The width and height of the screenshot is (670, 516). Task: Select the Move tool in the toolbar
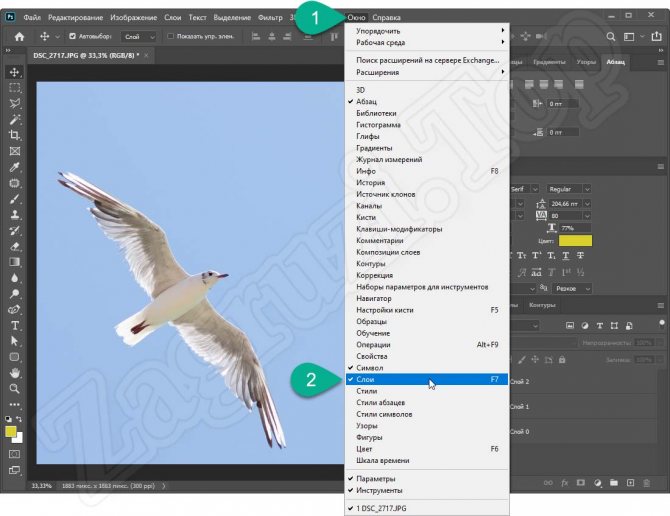click(15, 72)
